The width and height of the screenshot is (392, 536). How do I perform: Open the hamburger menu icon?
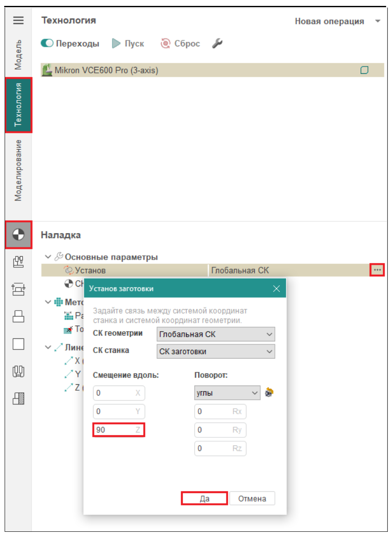(x=18, y=20)
